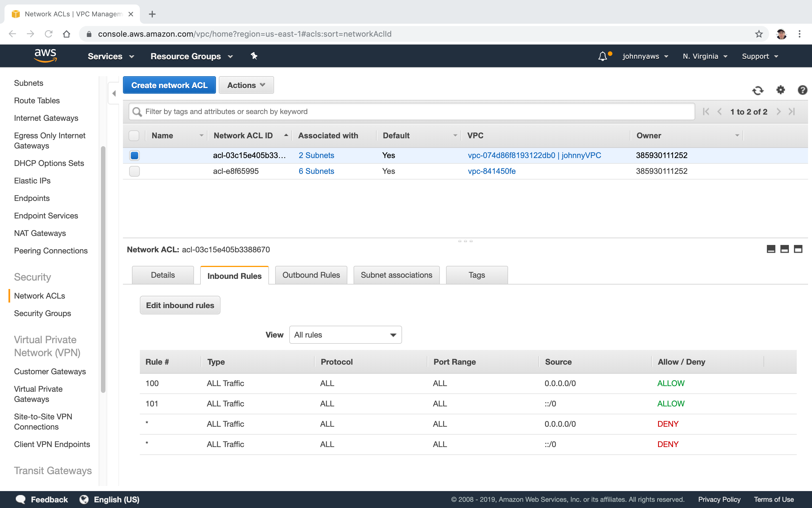Open the Tags tab
Screen dimensions: 812x508
(x=476, y=275)
